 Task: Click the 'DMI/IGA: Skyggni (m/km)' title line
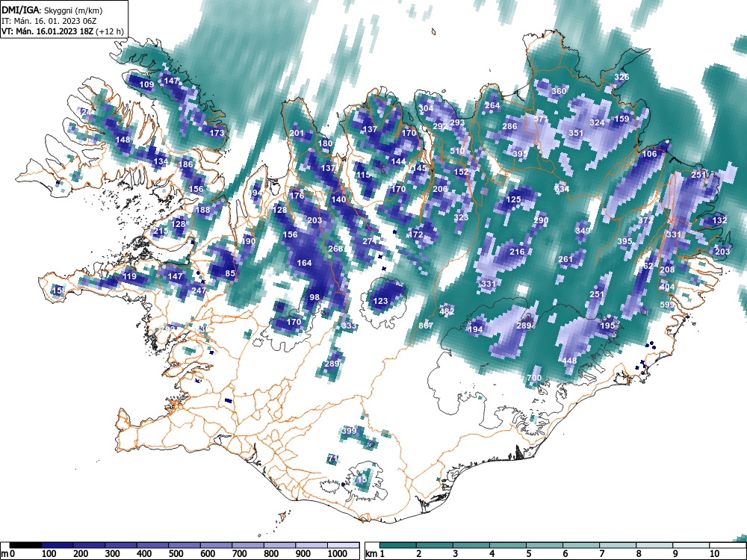52,10
